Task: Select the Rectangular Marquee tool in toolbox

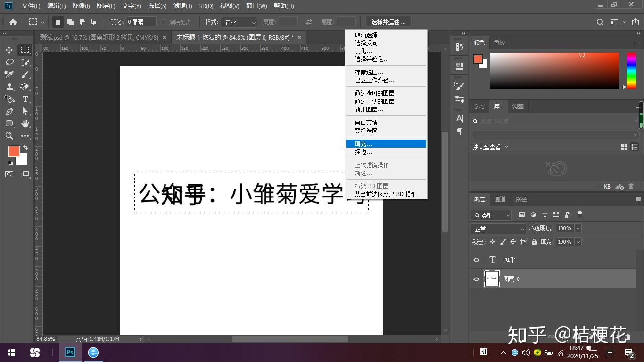Action: [x=25, y=50]
